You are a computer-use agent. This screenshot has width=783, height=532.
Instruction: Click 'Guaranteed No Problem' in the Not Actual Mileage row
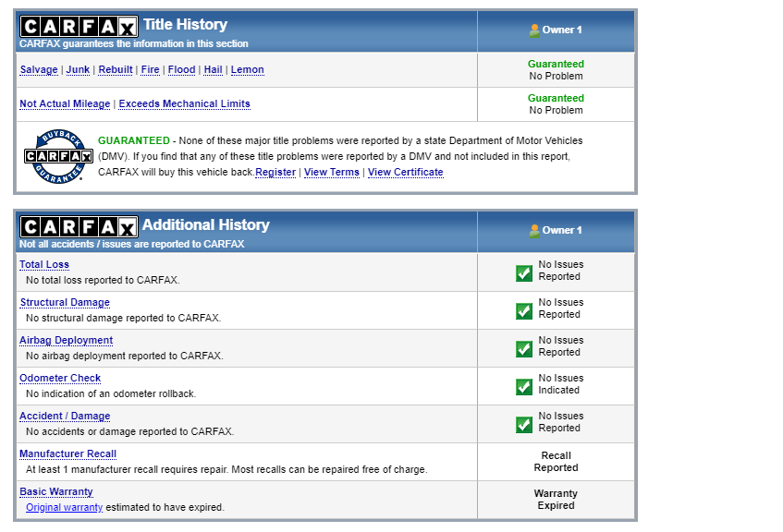pyautogui.click(x=556, y=103)
